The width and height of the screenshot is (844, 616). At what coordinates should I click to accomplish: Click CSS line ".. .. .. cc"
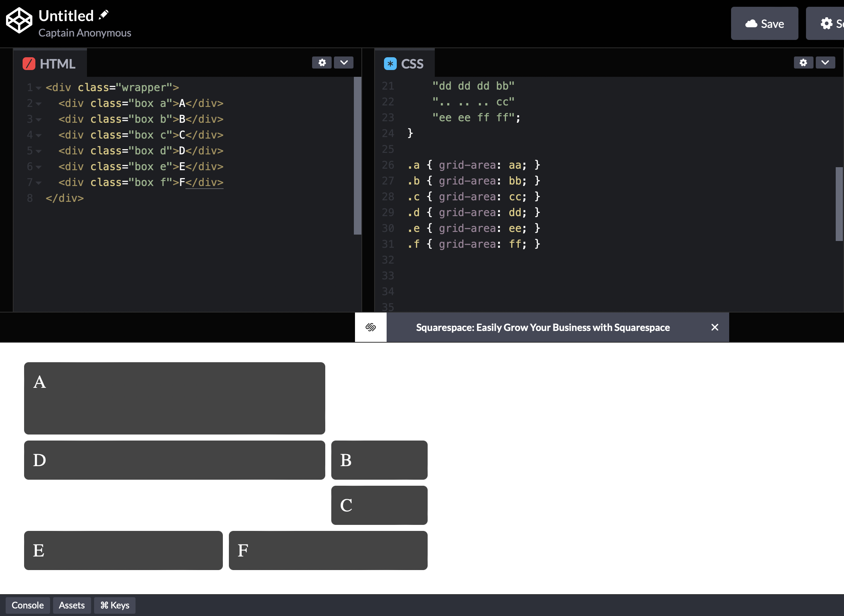(x=473, y=102)
